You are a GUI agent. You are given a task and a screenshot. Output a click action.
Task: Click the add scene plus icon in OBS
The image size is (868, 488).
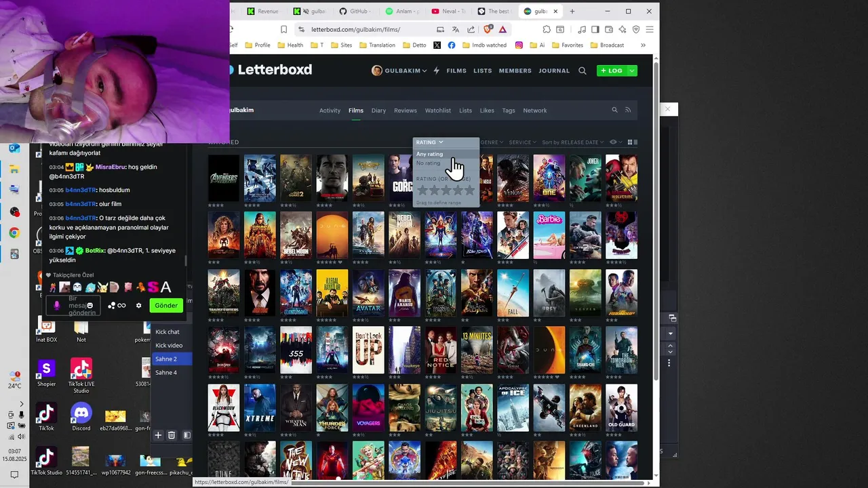[158, 435]
